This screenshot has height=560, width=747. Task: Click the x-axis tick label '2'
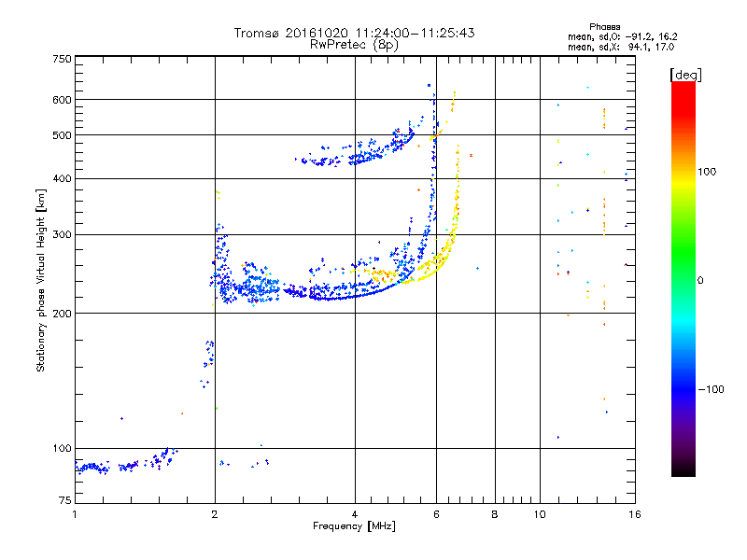coord(215,514)
